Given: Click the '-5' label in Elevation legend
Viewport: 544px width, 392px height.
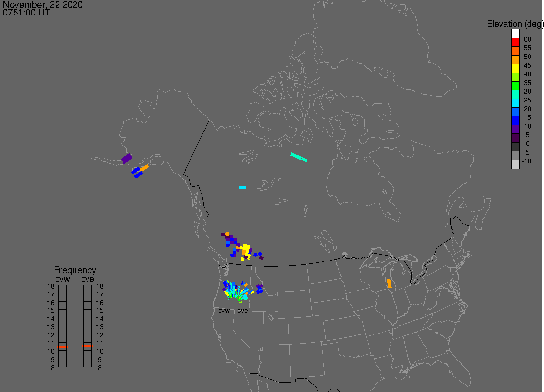Looking at the screenshot, I should pos(527,152).
